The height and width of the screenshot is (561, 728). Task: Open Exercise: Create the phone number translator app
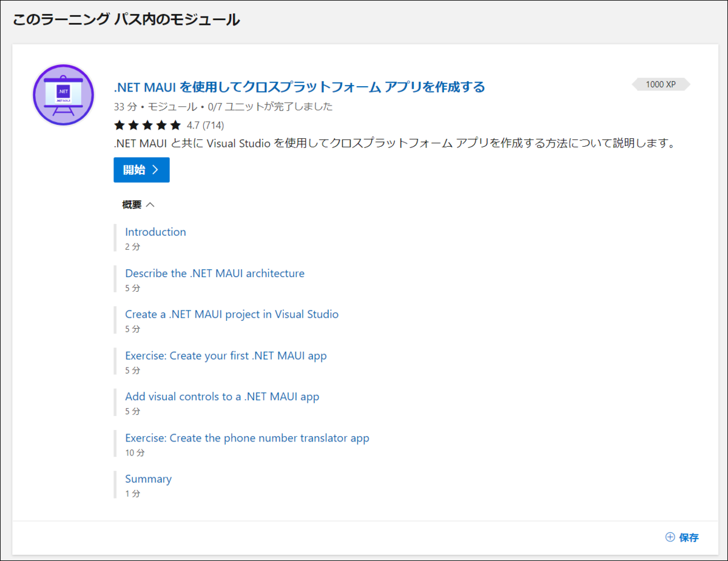pos(247,438)
